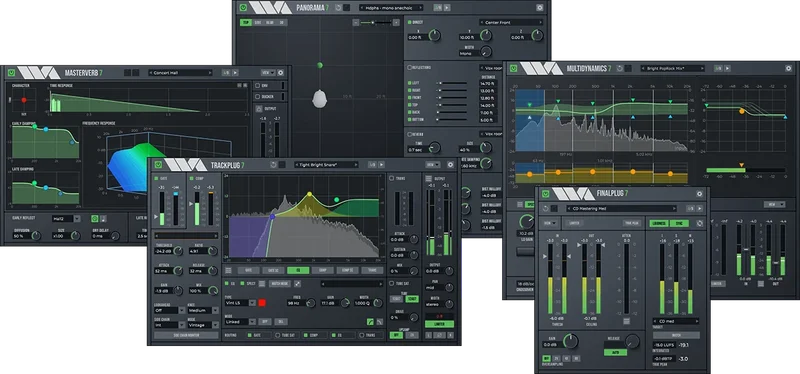
Task: Enable Panorama Reflections checkbox
Action: [x=409, y=67]
